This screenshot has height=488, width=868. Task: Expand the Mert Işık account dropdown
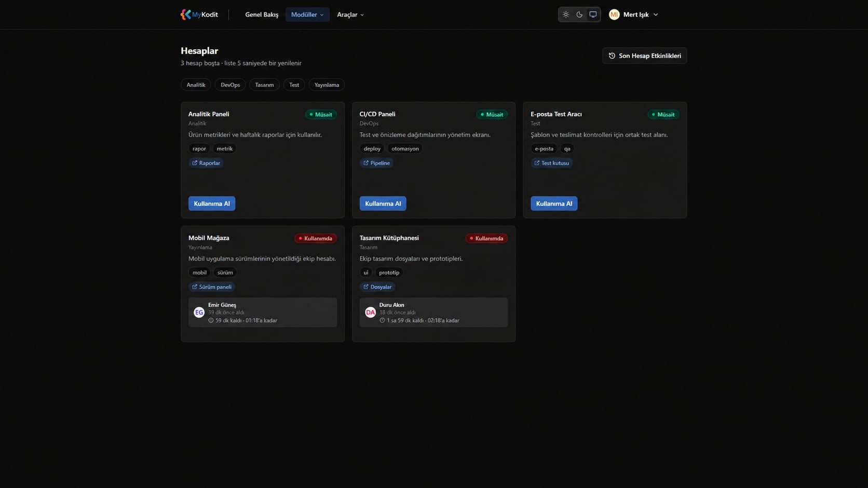(x=634, y=15)
